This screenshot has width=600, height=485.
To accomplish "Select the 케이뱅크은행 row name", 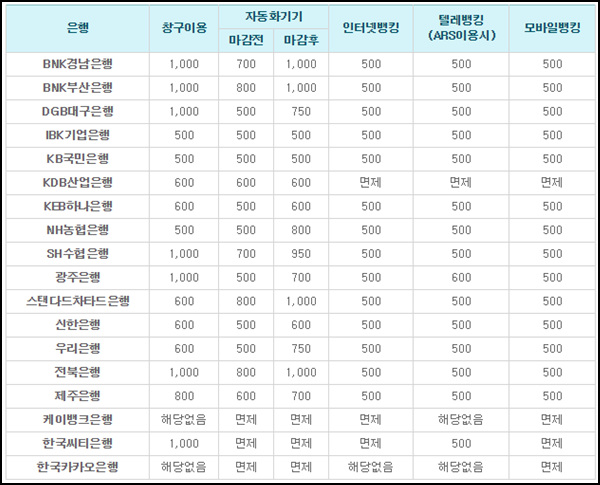I will [x=78, y=420].
